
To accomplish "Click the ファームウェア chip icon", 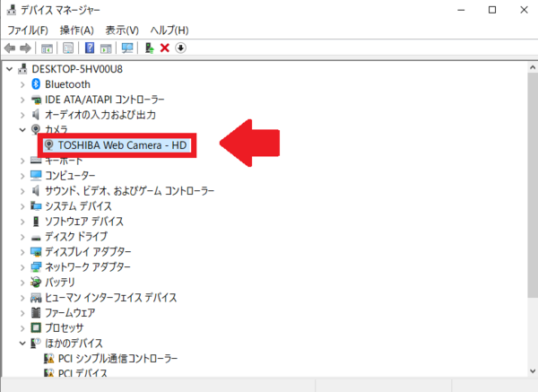I will click(36, 312).
